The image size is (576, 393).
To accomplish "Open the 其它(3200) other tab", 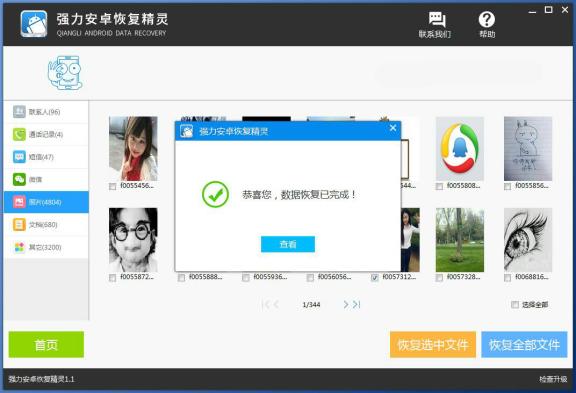I will [x=46, y=247].
